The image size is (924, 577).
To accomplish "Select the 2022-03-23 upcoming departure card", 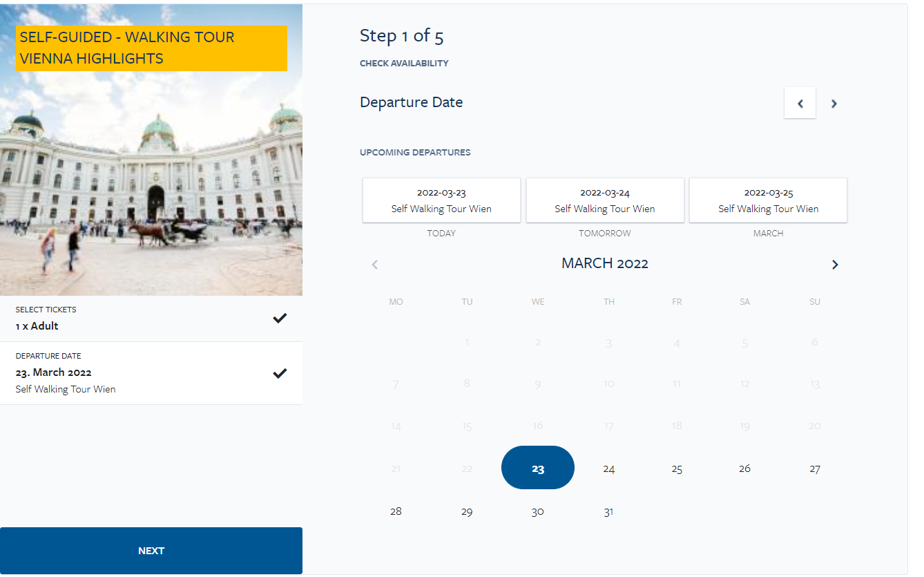I will (441, 200).
